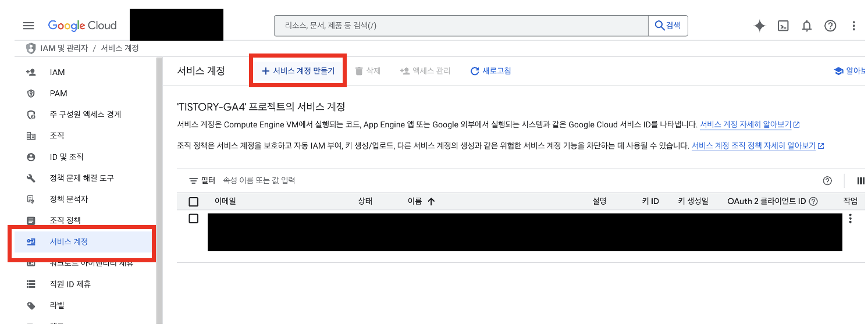Open 정책 문제 해결 도구
This screenshot has height=328, width=868.
coord(82,178)
